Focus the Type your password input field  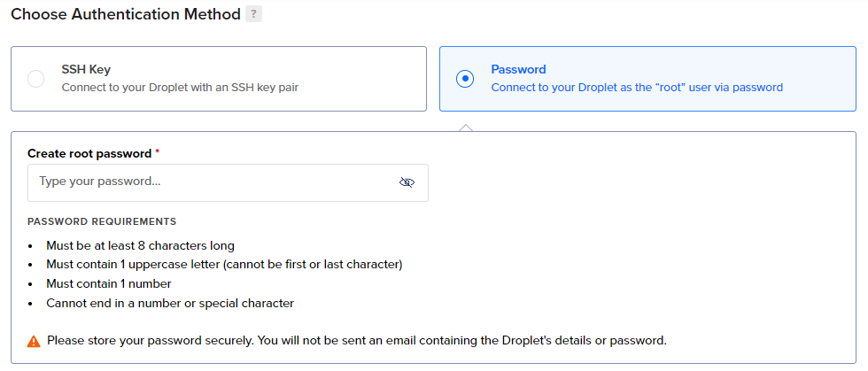tap(229, 182)
